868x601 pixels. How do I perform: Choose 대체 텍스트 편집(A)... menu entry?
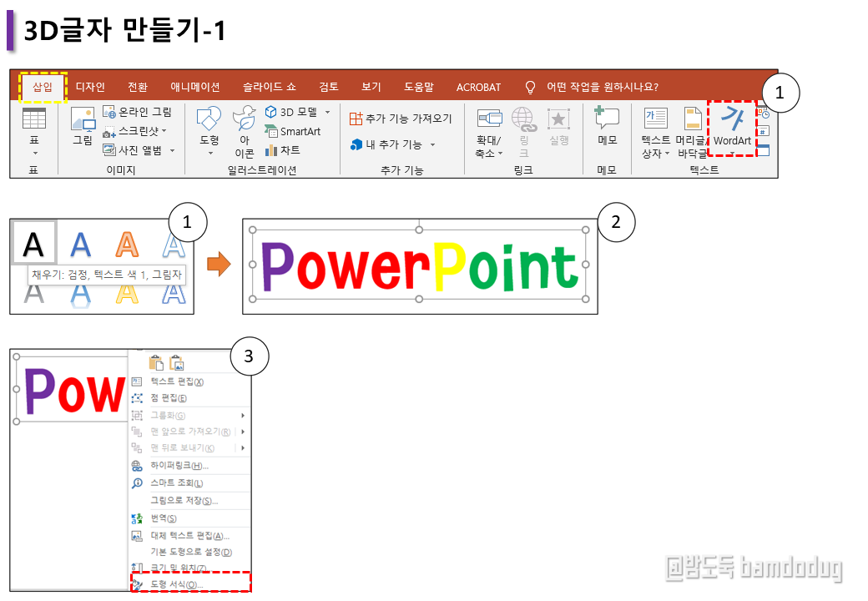coord(190,536)
